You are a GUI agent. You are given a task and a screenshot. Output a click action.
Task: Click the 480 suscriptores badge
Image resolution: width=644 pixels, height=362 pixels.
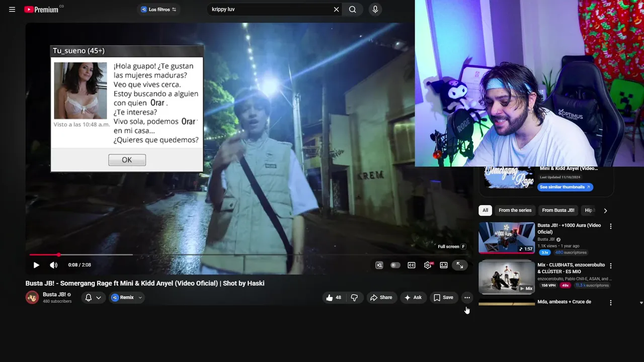(x=571, y=252)
